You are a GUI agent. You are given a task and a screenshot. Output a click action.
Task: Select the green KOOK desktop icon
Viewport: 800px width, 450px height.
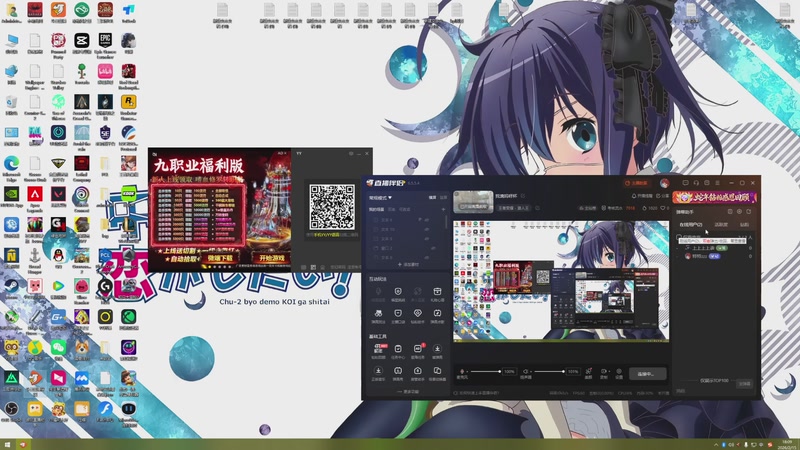(129, 194)
